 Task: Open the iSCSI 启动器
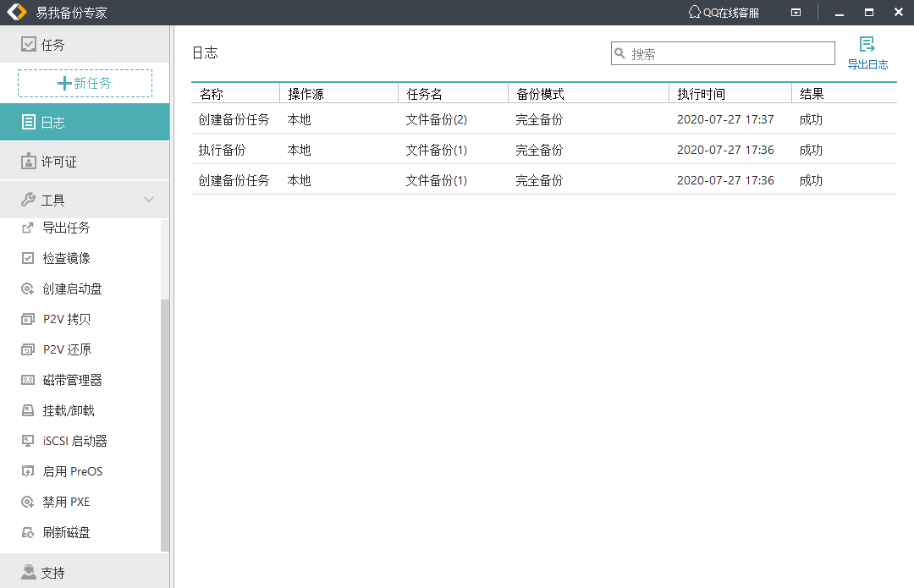pos(74,441)
